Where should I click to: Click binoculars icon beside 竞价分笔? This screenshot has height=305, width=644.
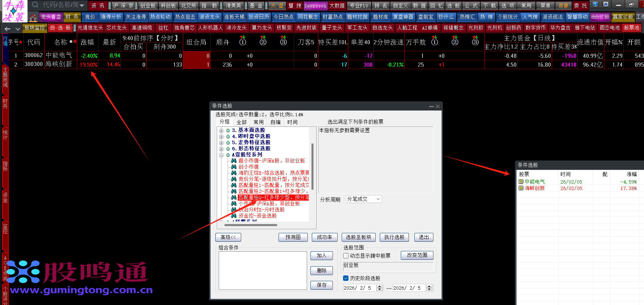[x=234, y=179]
